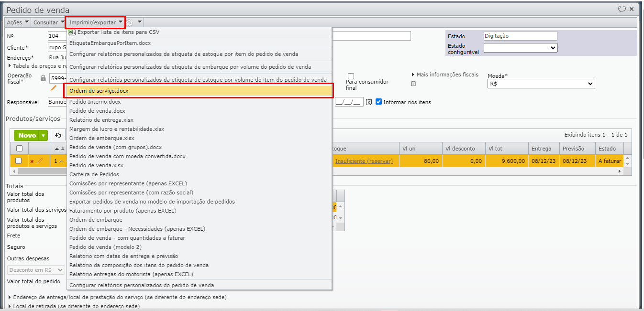Click the sort arrow in # column header

coord(57,149)
